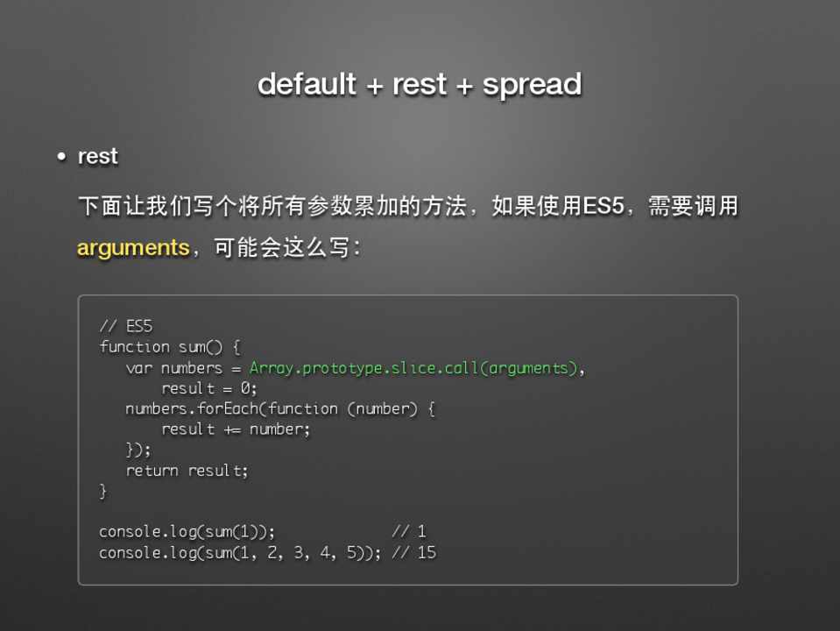Click the yellow highlighted word "arguments"
Viewport: 840px width, 631px height.
[133, 248]
